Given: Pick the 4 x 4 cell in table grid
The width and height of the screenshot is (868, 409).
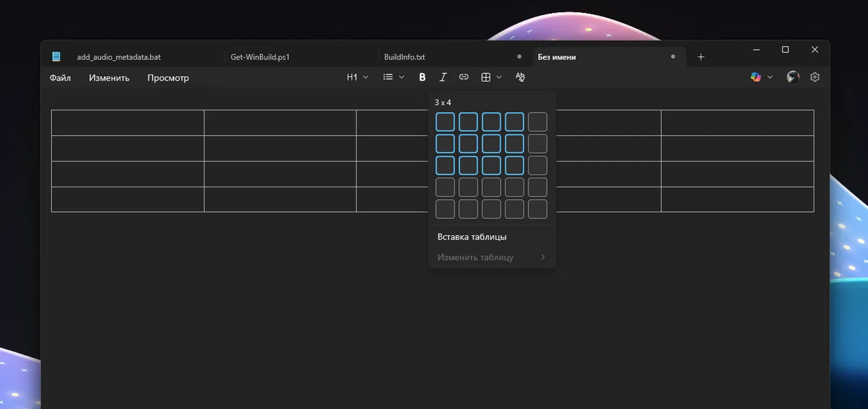Looking at the screenshot, I should click(514, 187).
